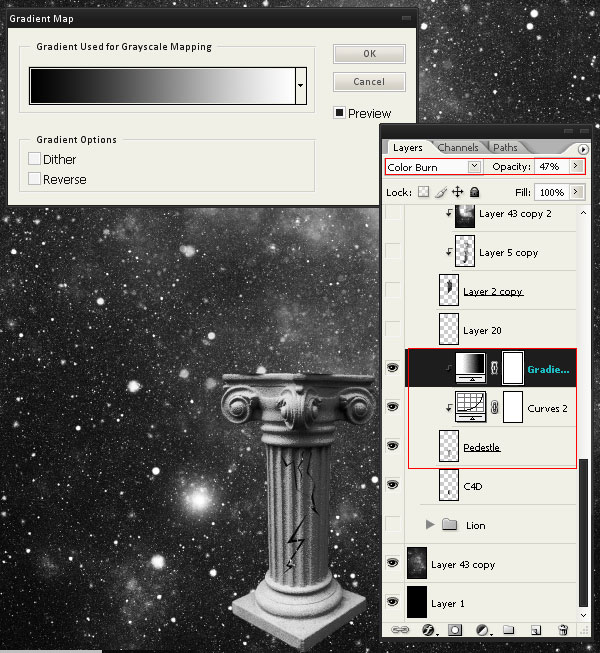The height and width of the screenshot is (653, 600).
Task: Create a new layer icon
Action: [536, 630]
